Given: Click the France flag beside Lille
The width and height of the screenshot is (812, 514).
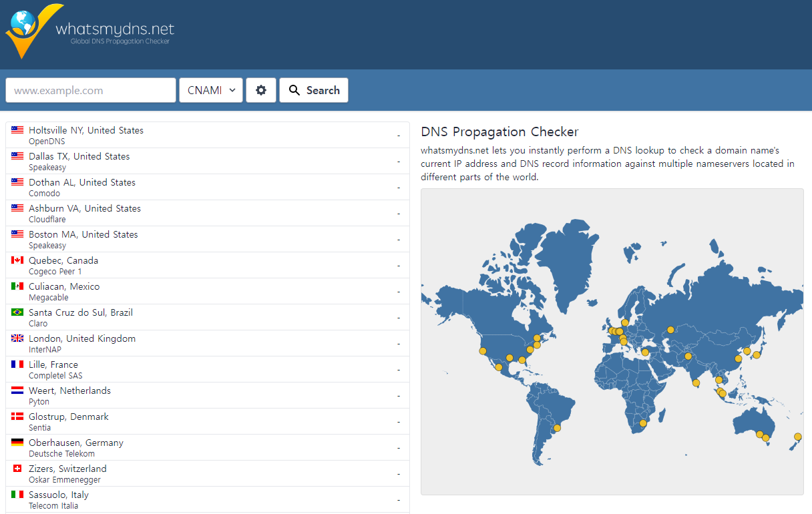Looking at the screenshot, I should 17,364.
